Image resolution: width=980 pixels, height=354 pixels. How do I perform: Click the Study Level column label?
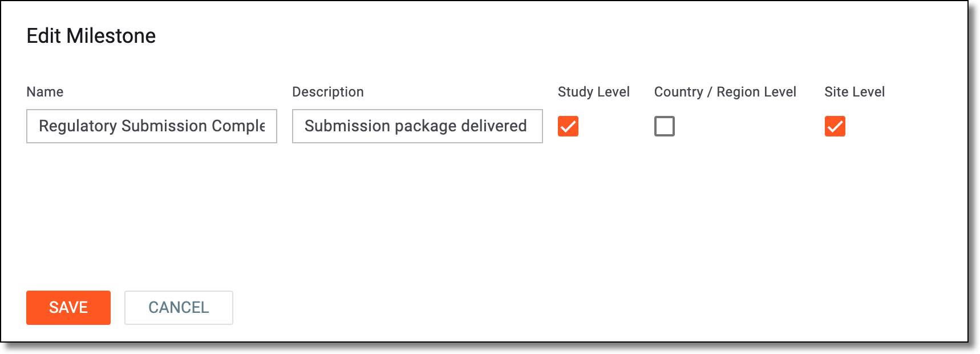coord(594,92)
